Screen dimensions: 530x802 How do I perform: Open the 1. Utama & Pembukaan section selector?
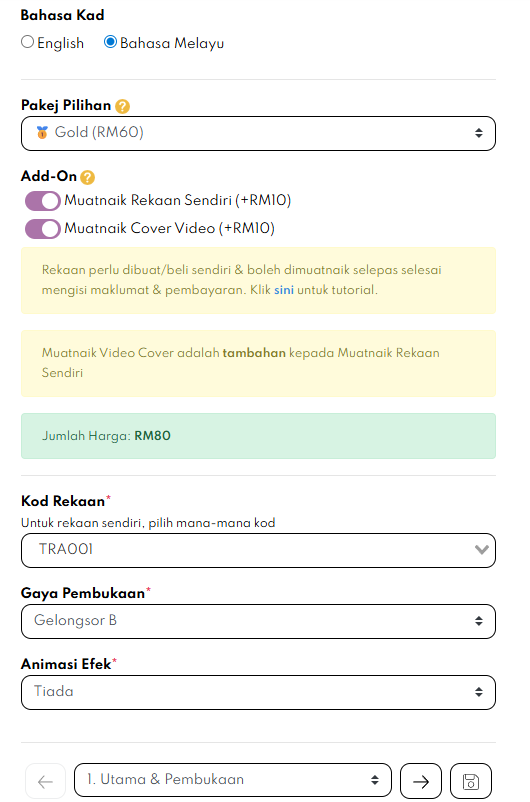pos(233,781)
